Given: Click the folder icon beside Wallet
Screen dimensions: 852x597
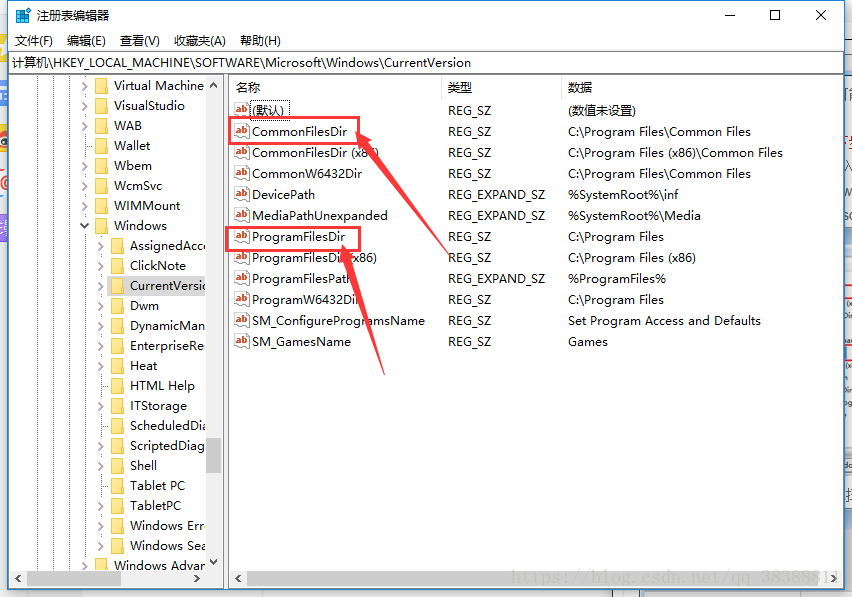Looking at the screenshot, I should point(102,145).
